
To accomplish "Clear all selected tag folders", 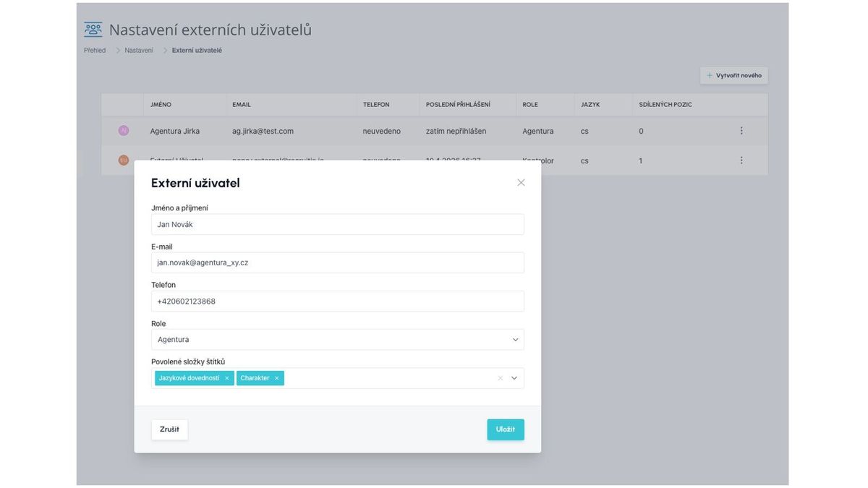I will point(500,378).
